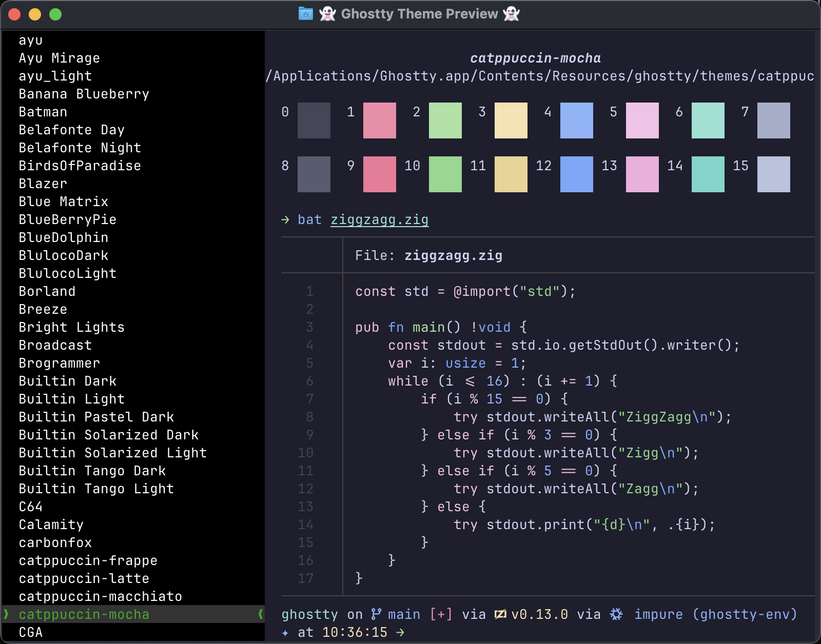The image size is (821, 644).
Task: Select the Builtin Solarized Light theme
Action: 113,453
